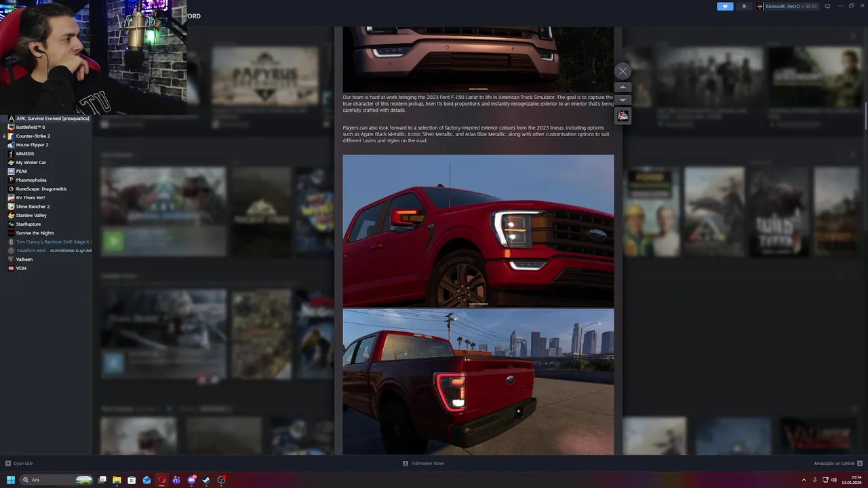Click the news text about 2023 Ford F-150

coord(478,104)
